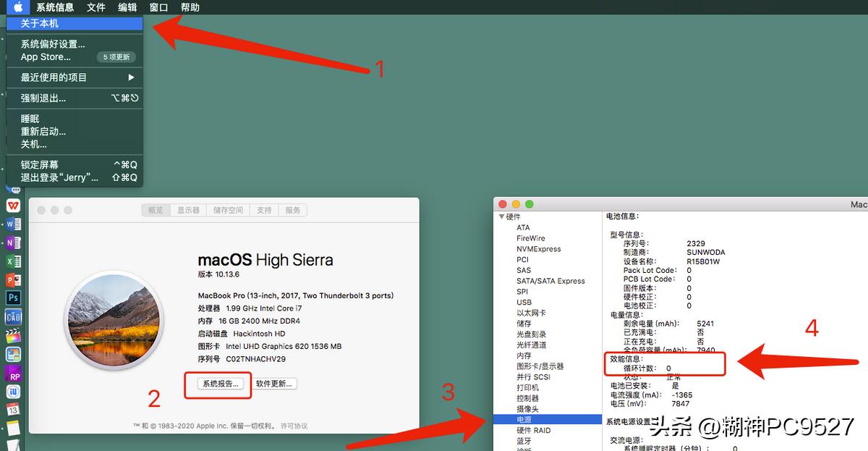This screenshot has height=451, width=868.
Task: Launch AutoCAD from the Dock
Action: tap(13, 316)
